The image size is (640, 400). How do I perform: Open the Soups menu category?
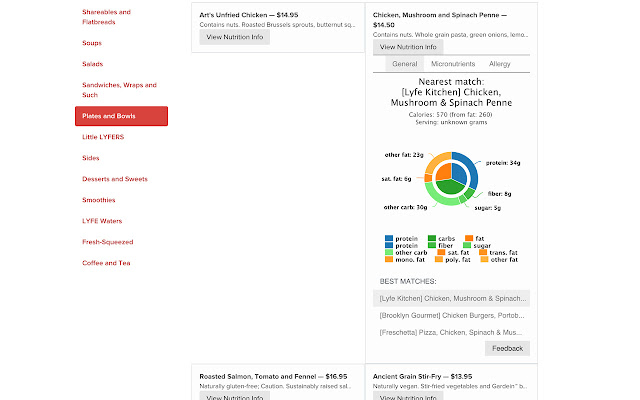pyautogui.click(x=92, y=43)
